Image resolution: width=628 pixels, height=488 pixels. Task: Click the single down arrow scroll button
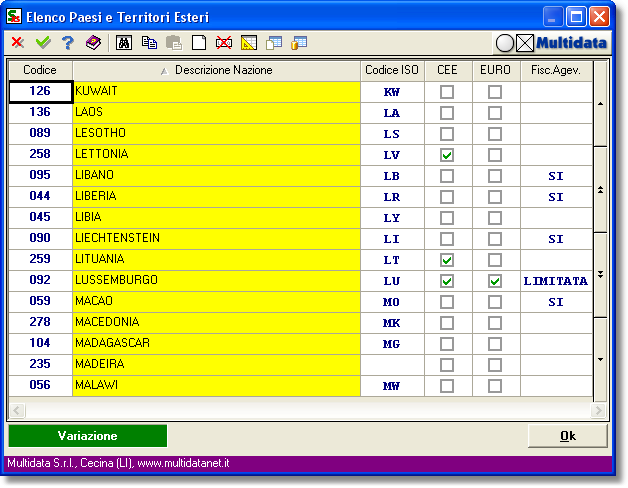point(600,359)
